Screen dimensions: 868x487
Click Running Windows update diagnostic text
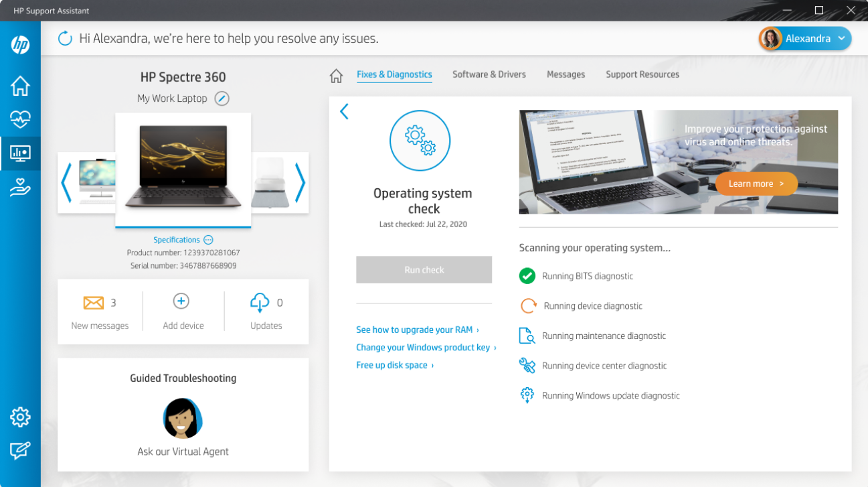(x=611, y=396)
